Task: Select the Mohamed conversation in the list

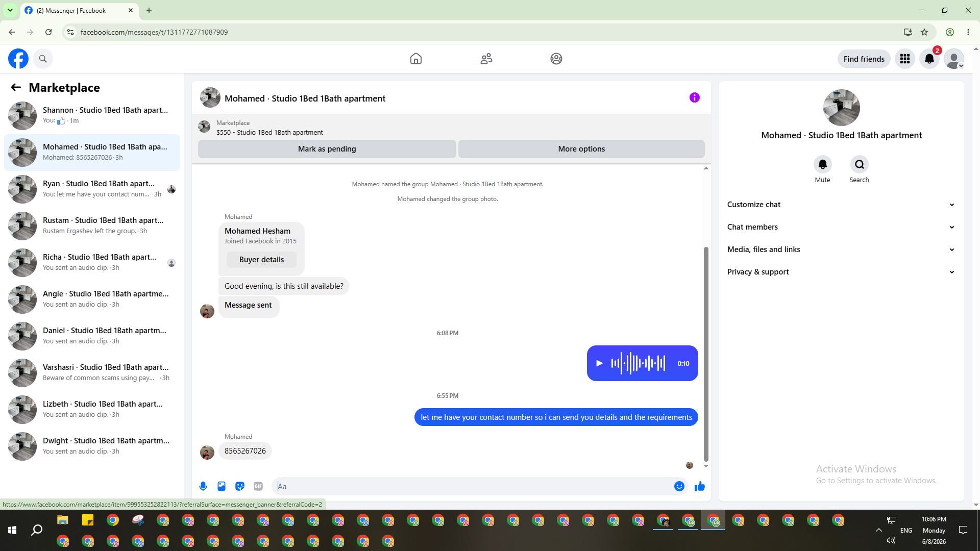Action: pos(92,153)
